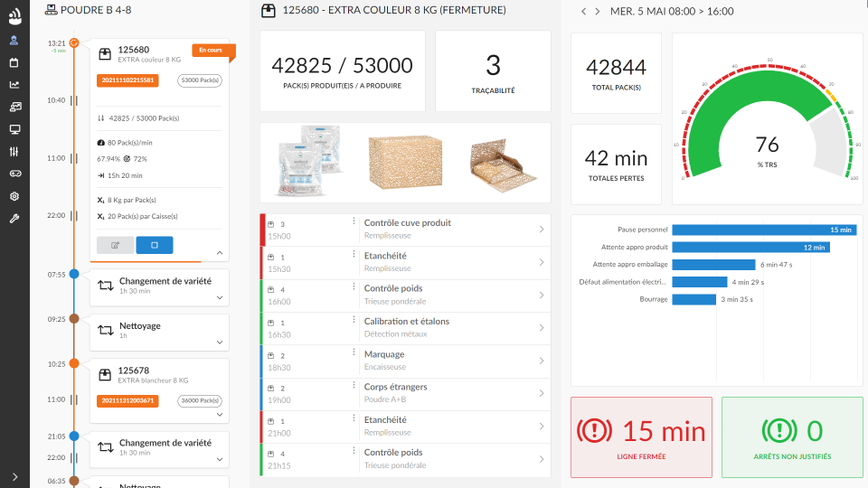Expand the left sidebar navigation
Viewport: 868px width, 488px height.
[x=14, y=476]
